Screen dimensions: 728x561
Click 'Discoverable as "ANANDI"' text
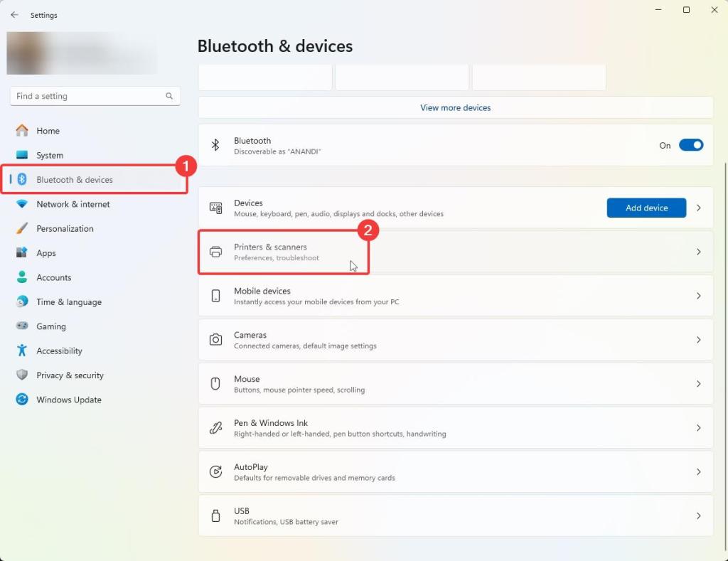coord(277,152)
